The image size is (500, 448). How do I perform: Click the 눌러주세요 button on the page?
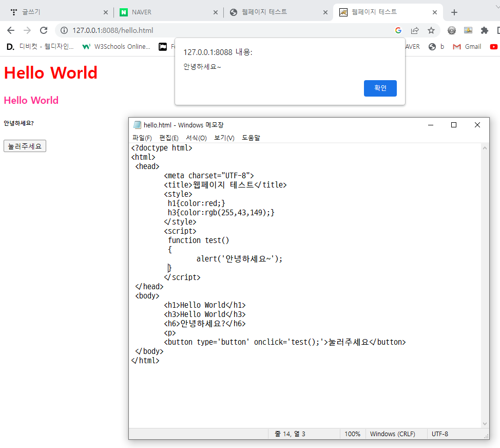click(25, 146)
